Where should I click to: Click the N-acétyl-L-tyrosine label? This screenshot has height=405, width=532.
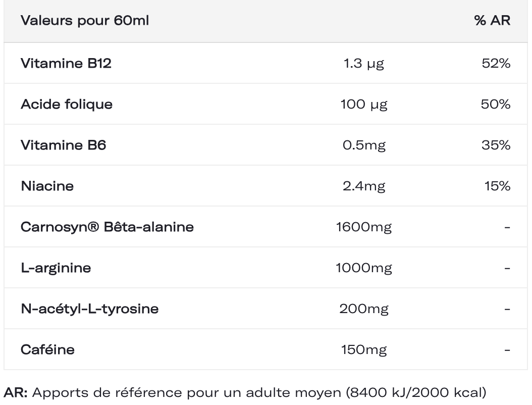coord(89,309)
